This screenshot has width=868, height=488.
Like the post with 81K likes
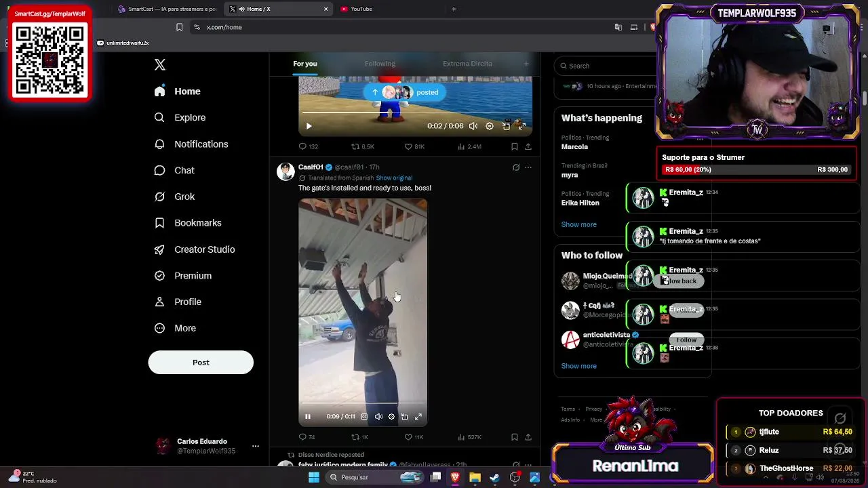pyautogui.click(x=414, y=146)
